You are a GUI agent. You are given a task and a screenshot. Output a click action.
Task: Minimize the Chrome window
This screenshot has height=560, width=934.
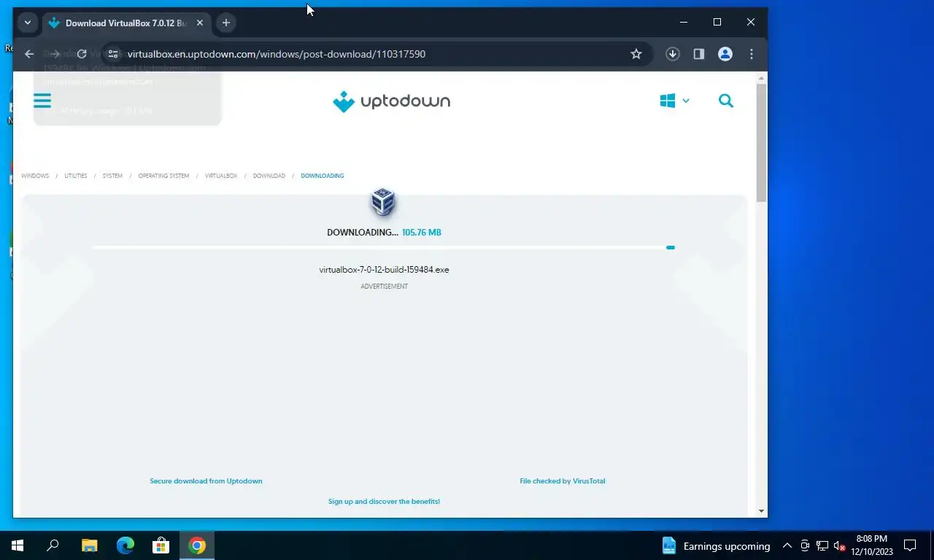(684, 22)
